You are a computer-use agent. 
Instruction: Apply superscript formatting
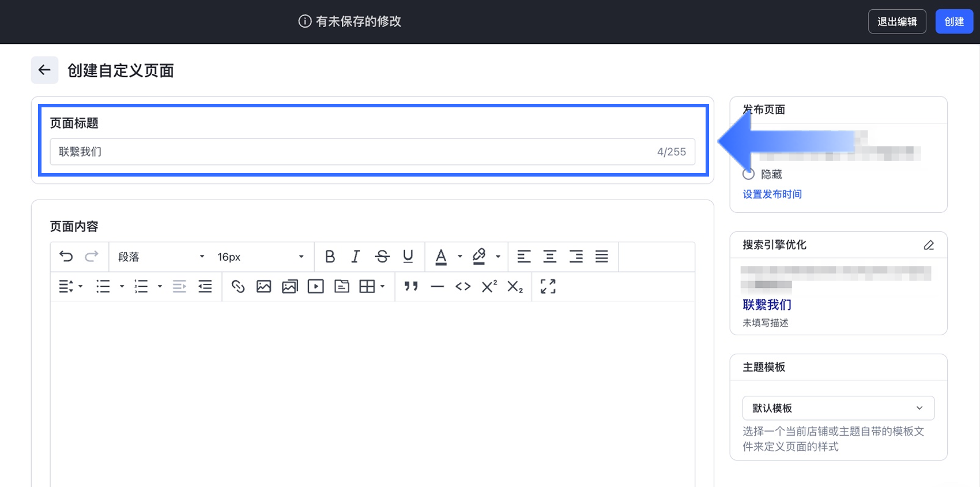(x=489, y=286)
